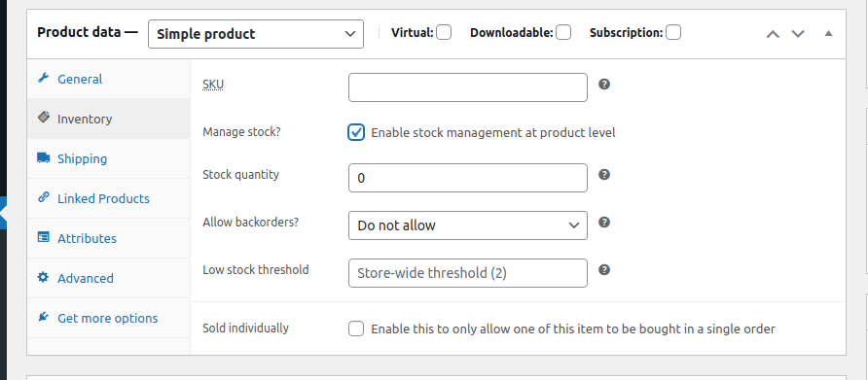868x380 pixels.
Task: Click the plug icon beside Get more options
Action: 43,317
